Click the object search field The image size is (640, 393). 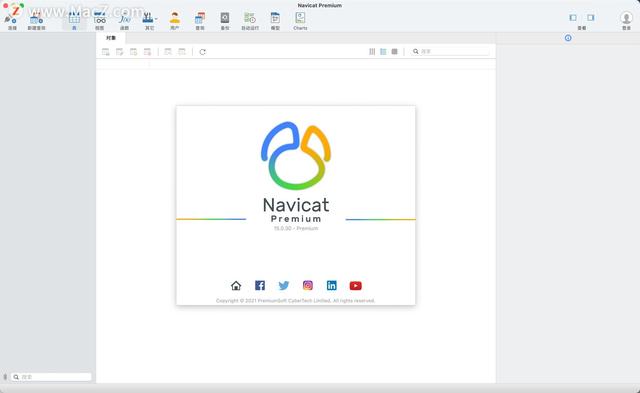pos(451,51)
